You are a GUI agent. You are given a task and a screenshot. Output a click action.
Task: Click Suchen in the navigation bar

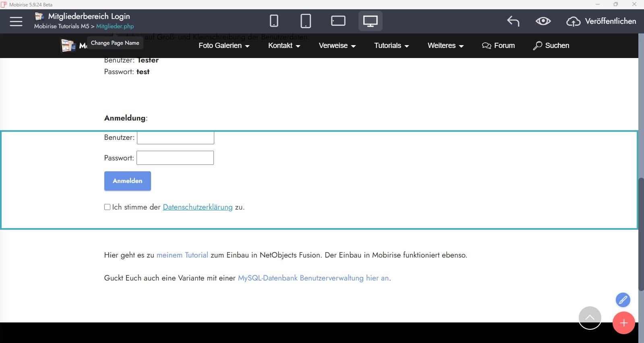tap(551, 46)
